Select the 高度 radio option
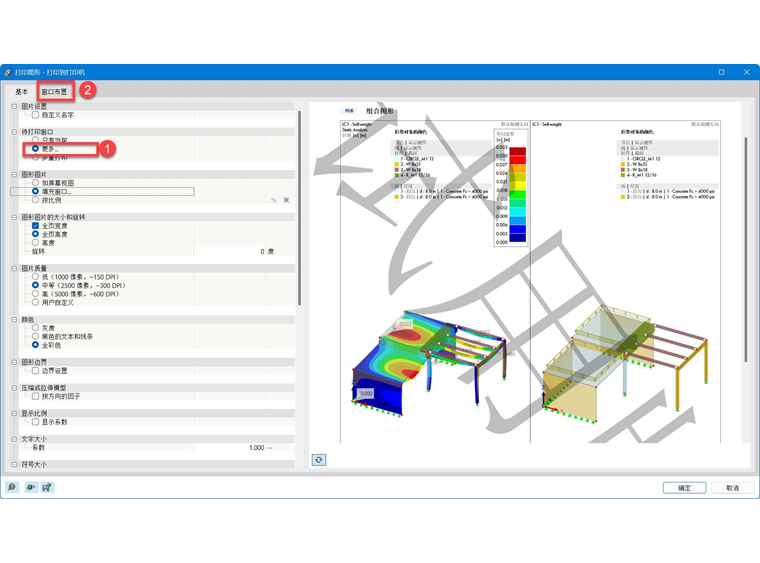The width and height of the screenshot is (760, 563). [35, 243]
